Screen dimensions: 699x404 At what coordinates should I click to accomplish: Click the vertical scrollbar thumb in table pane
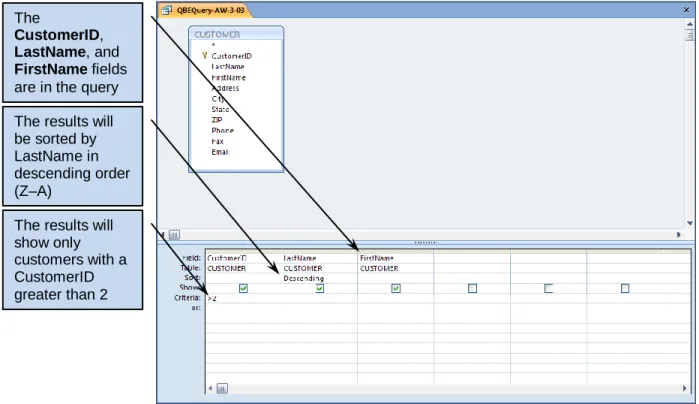[x=690, y=36]
